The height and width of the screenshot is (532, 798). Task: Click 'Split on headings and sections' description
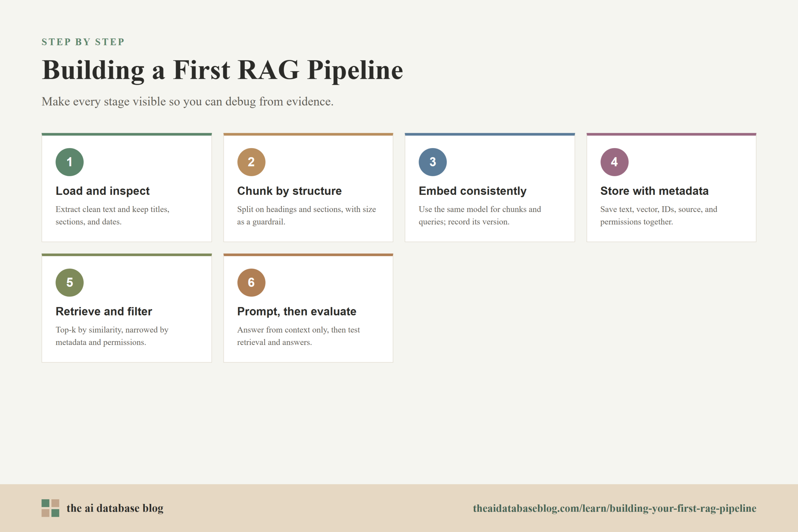pyautogui.click(x=306, y=215)
